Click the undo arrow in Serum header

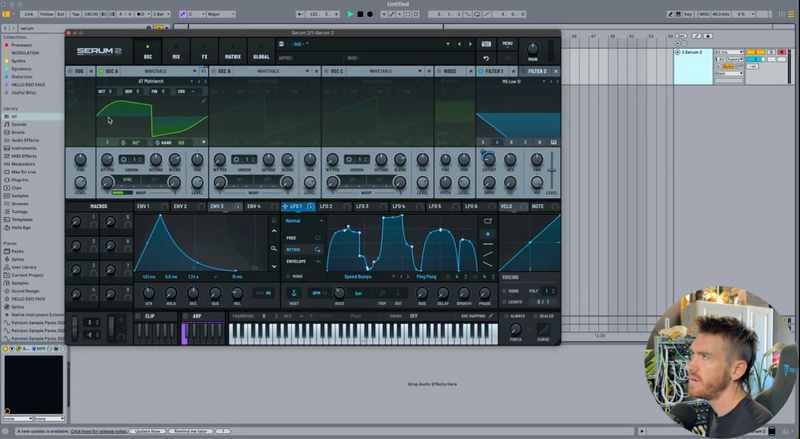pos(486,58)
